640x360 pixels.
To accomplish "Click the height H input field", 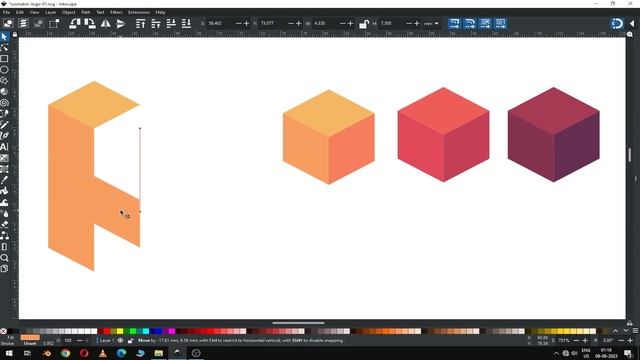I will [x=392, y=24].
